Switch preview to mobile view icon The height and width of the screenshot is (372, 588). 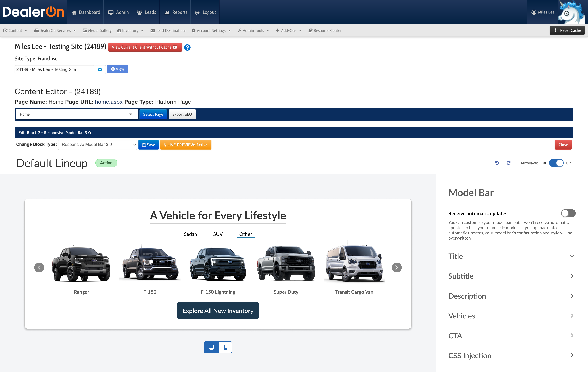coord(226,347)
